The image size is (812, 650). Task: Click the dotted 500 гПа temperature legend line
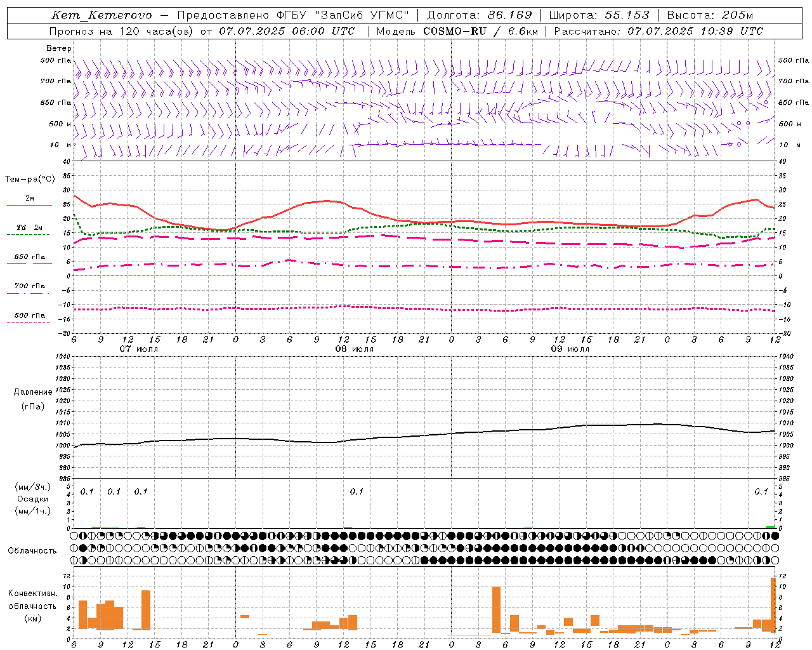(28, 322)
